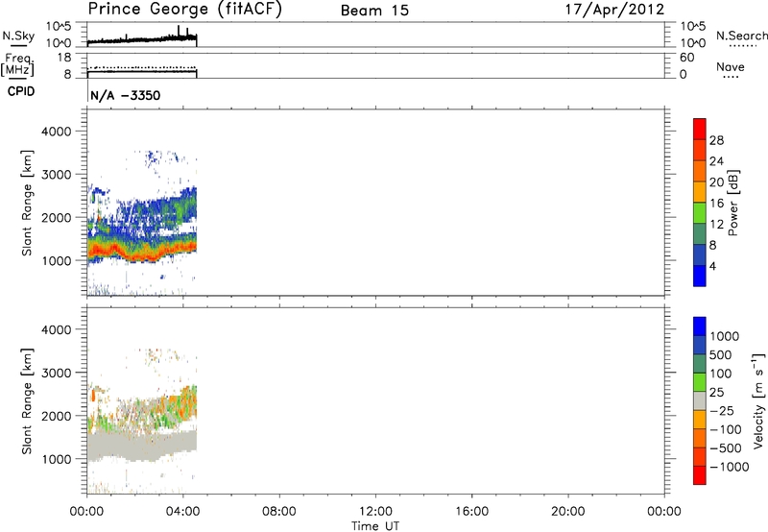Screen dimensions: 768x532
Task: Click the 1000 velocity colorbar label
Action: point(725,336)
